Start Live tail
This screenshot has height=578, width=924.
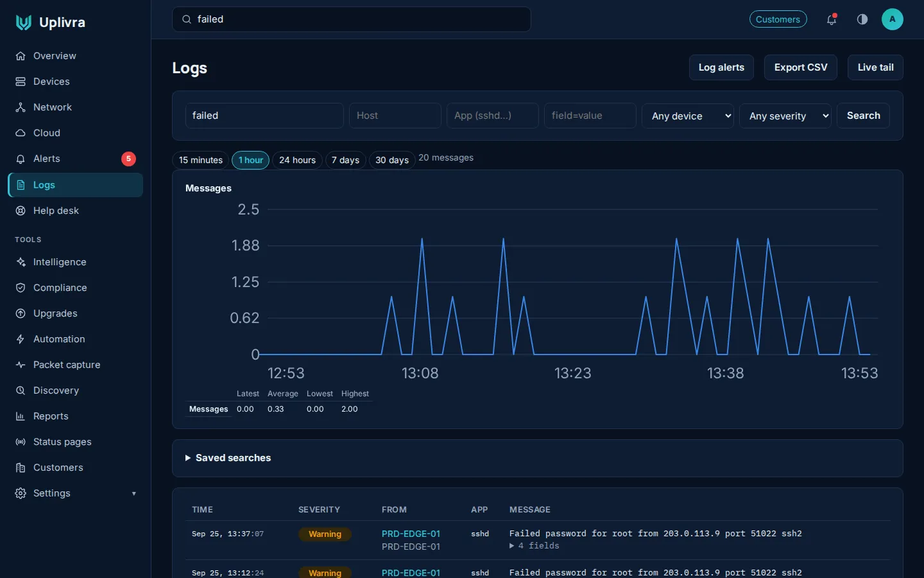[x=875, y=67]
